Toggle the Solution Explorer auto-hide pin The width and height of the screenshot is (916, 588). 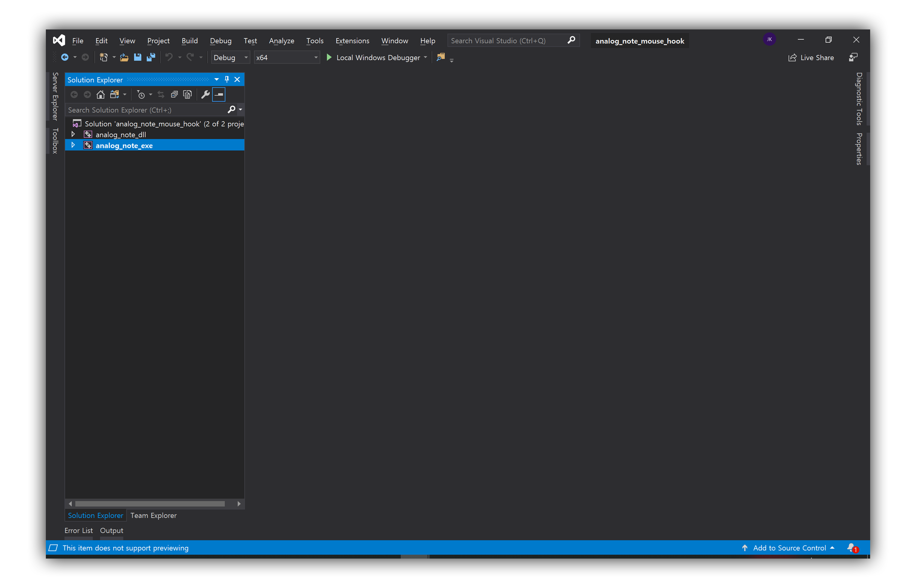227,79
